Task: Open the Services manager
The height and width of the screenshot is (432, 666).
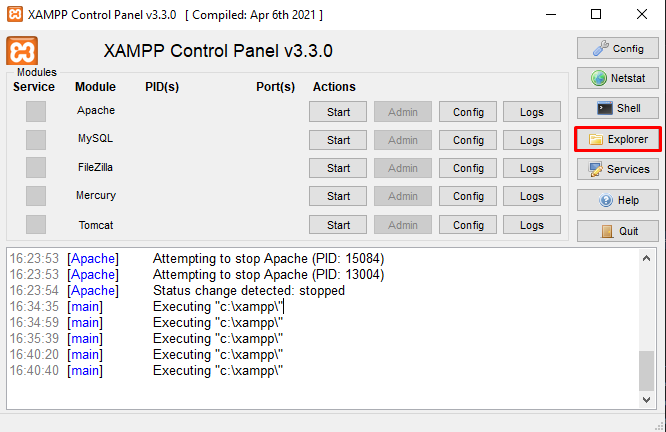Action: pyautogui.click(x=618, y=169)
